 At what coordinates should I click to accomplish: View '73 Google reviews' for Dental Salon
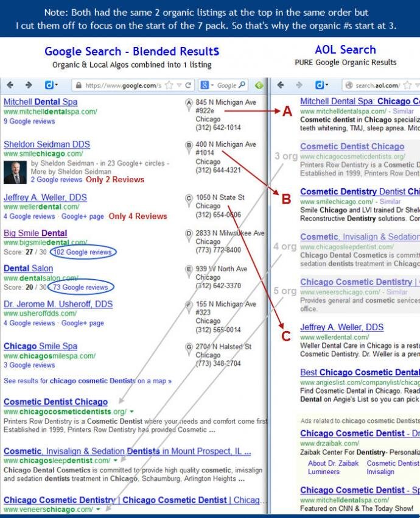point(80,288)
